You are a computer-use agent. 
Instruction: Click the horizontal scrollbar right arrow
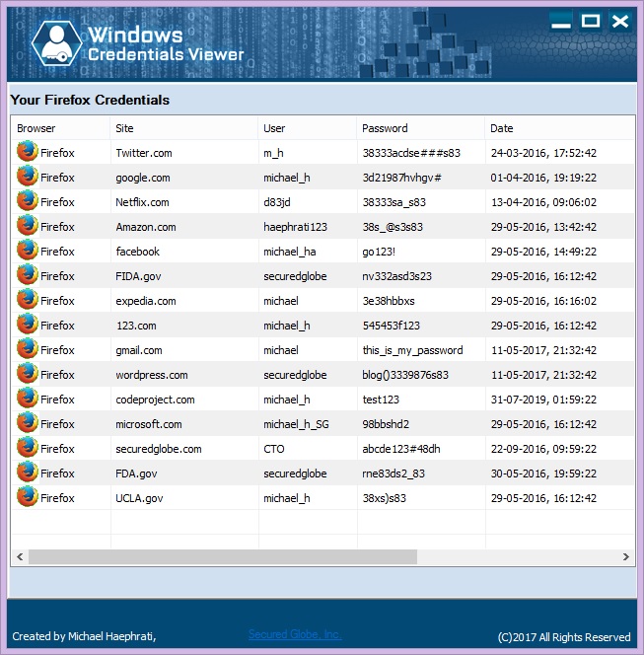pos(625,556)
